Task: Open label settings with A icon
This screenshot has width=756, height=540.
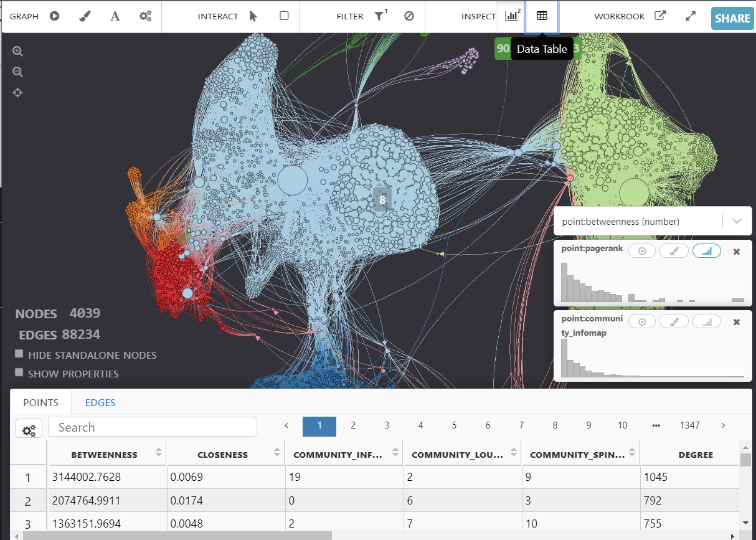Action: [x=115, y=16]
